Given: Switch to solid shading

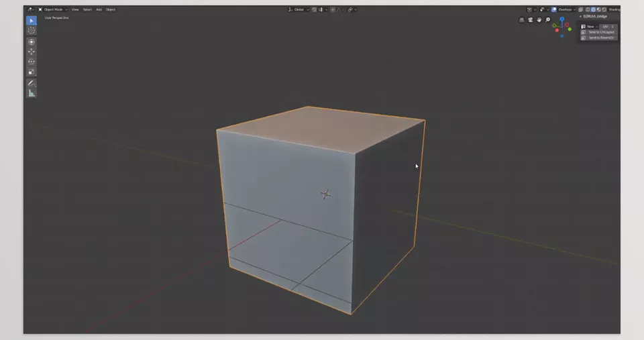Looking at the screenshot, I should click(x=593, y=9).
